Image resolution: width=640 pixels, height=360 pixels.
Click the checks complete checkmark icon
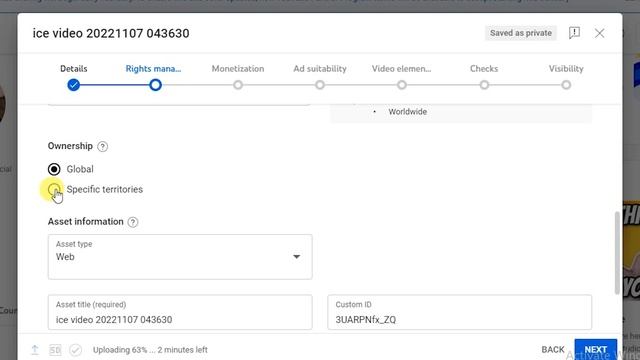(76, 350)
